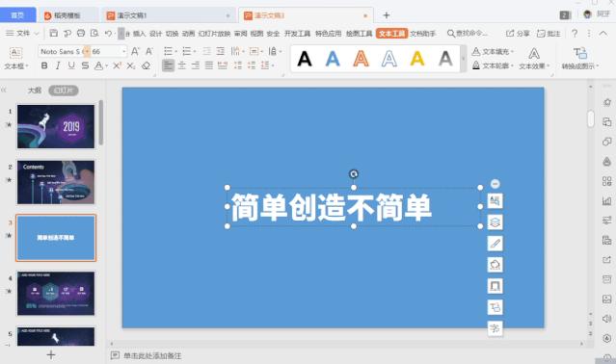Switch to the 绘图工具 ribbon tab
Image resolution: width=616 pixels, height=364 pixels.
[x=359, y=34]
